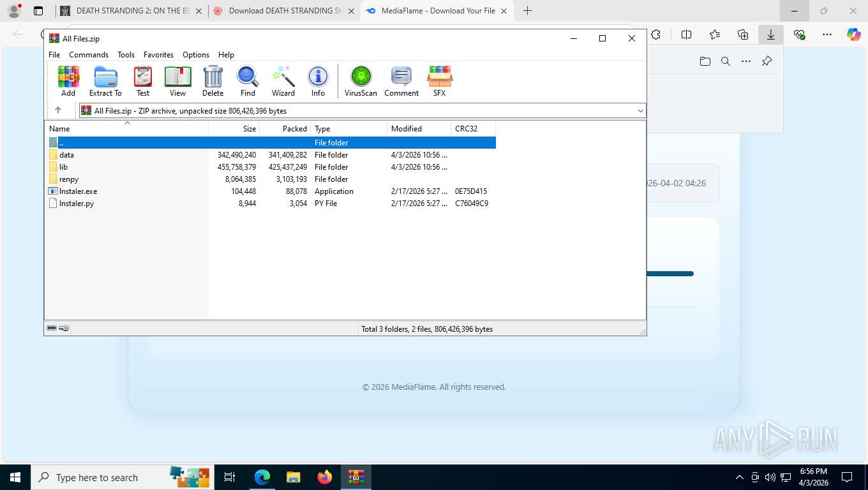
Task: Open the Comment tool
Action: (x=401, y=81)
